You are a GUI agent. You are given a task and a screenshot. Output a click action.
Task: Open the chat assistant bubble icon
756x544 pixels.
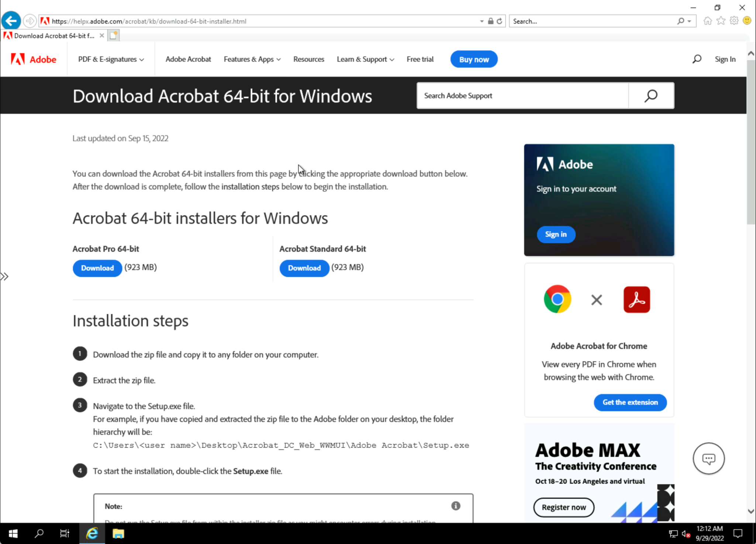708,458
